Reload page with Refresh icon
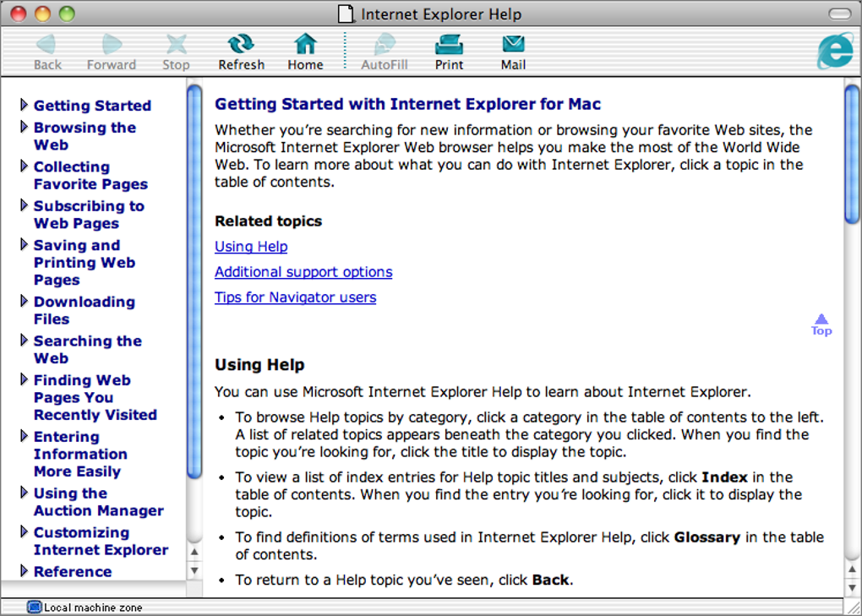The image size is (862, 616). pyautogui.click(x=241, y=44)
